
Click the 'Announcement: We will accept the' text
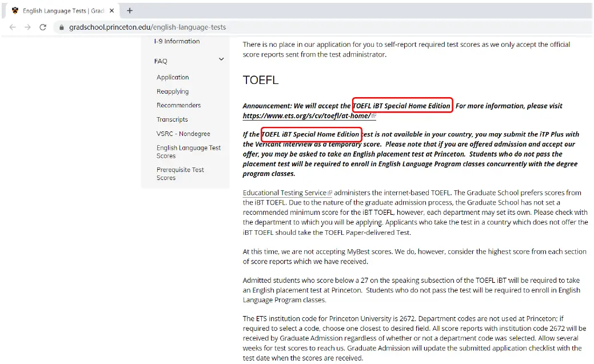(x=297, y=106)
